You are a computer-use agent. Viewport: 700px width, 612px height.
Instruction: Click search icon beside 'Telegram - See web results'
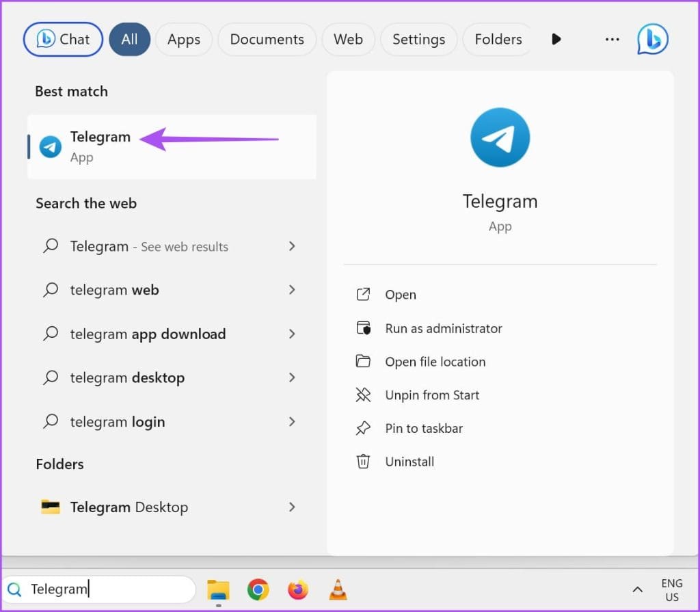pyautogui.click(x=51, y=245)
